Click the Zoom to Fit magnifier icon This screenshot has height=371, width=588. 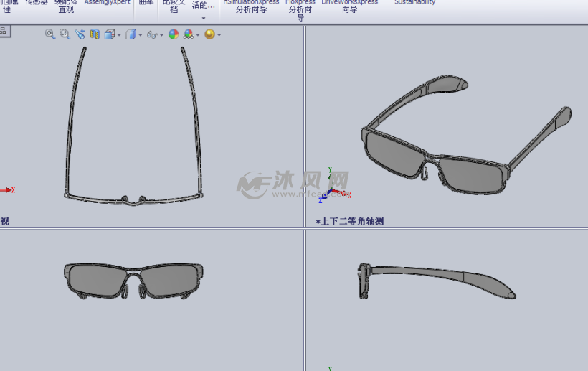click(50, 34)
